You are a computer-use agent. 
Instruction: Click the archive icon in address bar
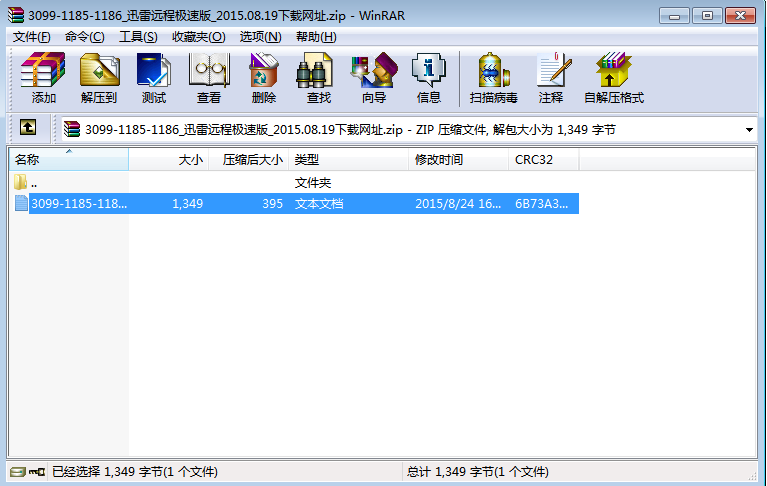pyautogui.click(x=72, y=129)
